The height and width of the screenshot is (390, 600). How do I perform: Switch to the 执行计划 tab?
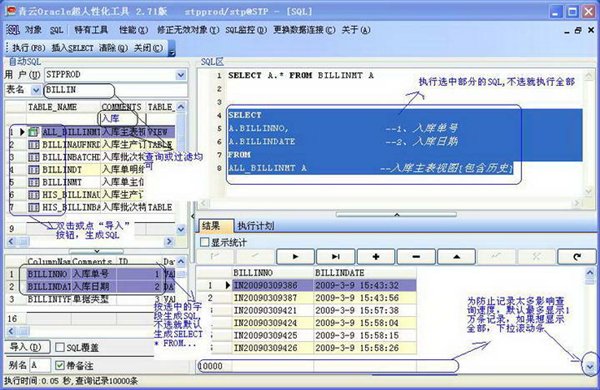[x=255, y=226]
